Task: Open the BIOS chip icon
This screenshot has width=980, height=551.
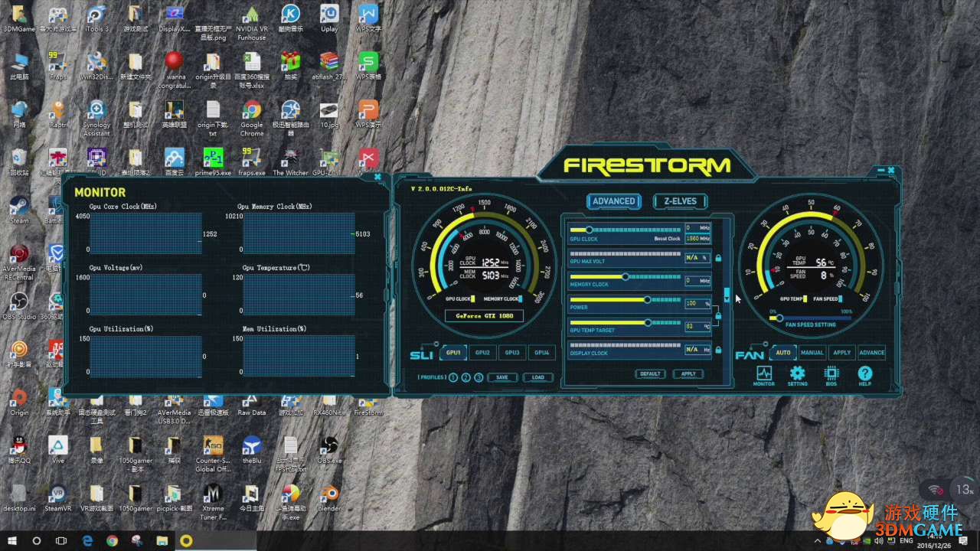Action: pos(831,375)
